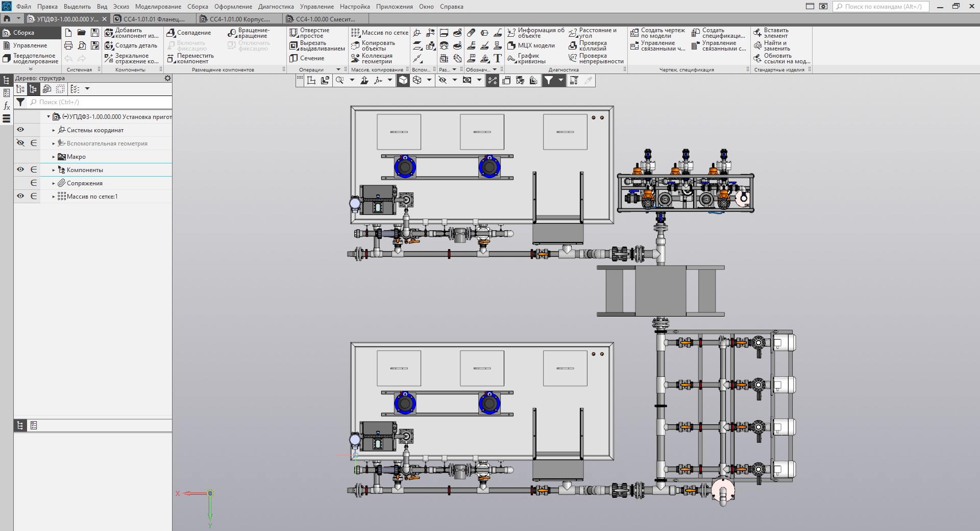Activate the Переместить компонент tool

[x=171, y=59]
